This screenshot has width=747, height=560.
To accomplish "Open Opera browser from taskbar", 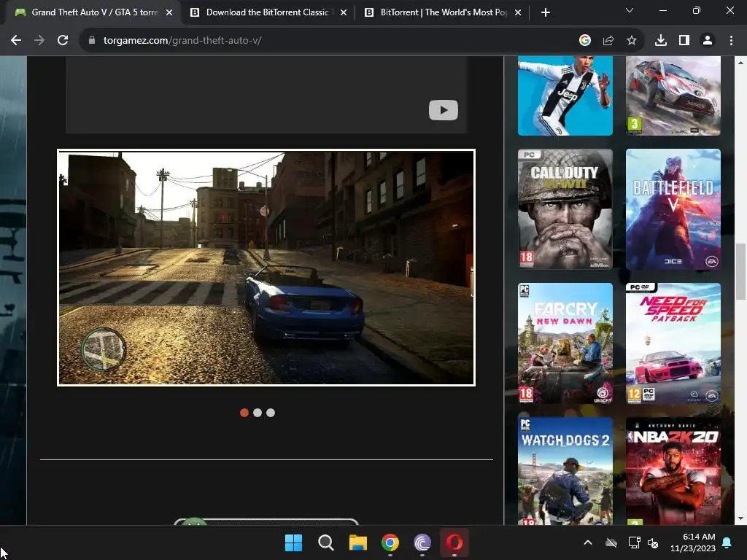I will (454, 542).
